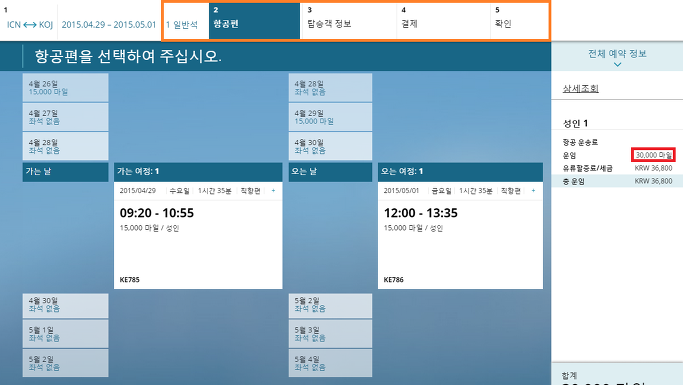683x385 pixels.
Task: Click the ICN to KOJ route arrow icon
Action: (x=30, y=25)
